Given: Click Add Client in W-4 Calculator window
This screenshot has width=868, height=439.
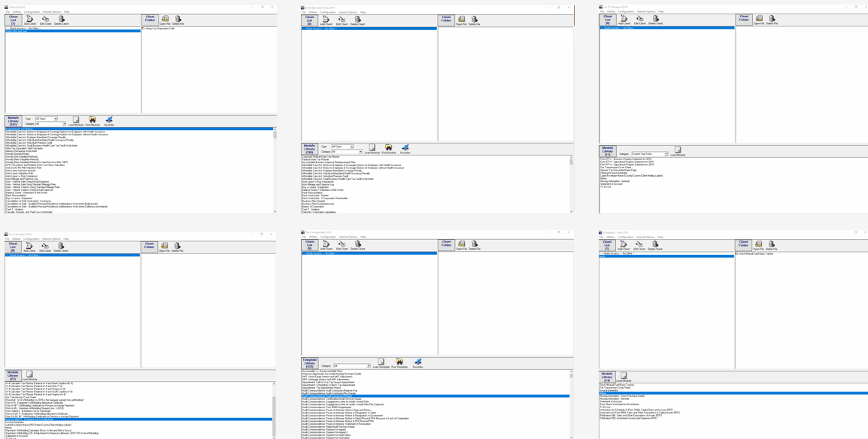Looking at the screenshot, I should 30,247.
